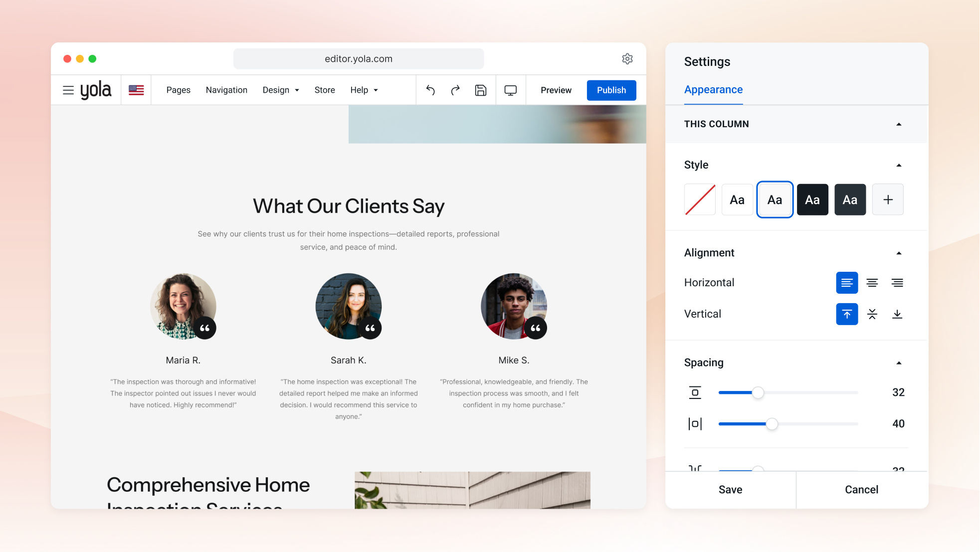Select right horizontal alignment

point(897,283)
